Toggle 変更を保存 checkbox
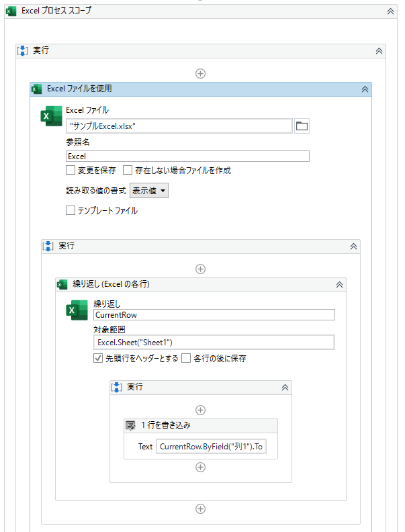405x532 pixels. (71, 170)
